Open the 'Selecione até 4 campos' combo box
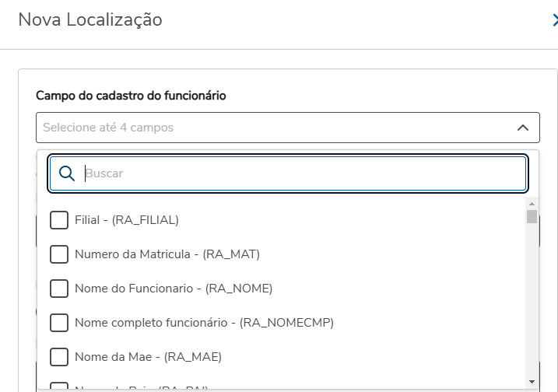Screen dimensions: 558x392 coord(272,128)
